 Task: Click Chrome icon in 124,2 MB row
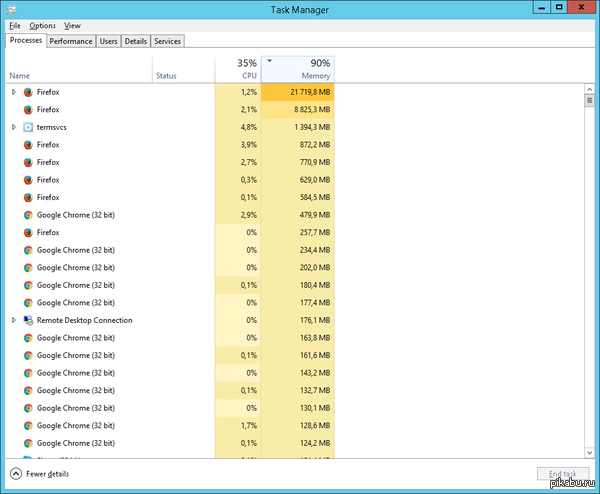(x=28, y=443)
